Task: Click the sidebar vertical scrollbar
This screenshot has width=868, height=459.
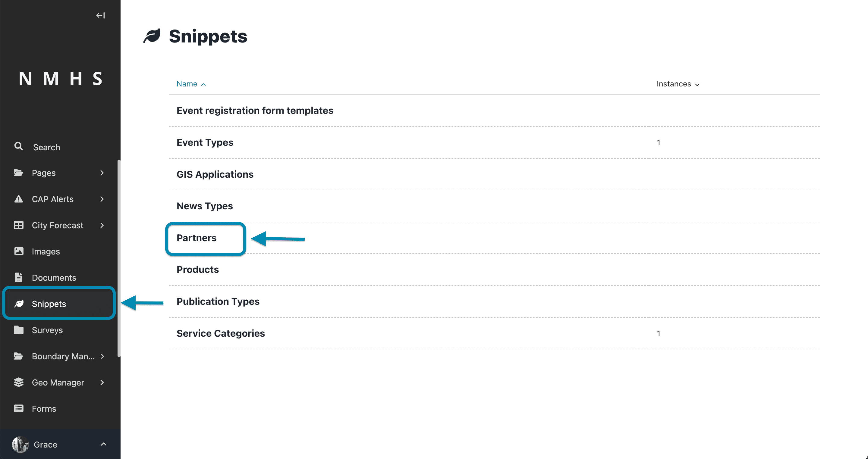Action: click(119, 258)
